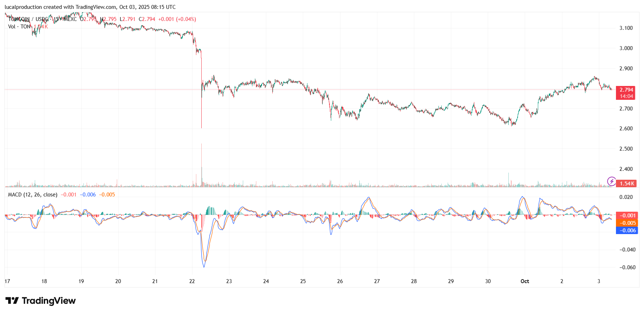644x314 pixels.
Task: Click the purple lightning bolt icon
Action: [611, 182]
